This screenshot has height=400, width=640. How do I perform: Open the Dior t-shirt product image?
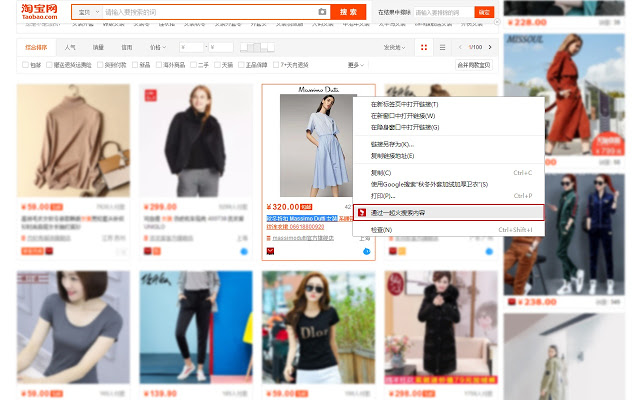(318, 327)
